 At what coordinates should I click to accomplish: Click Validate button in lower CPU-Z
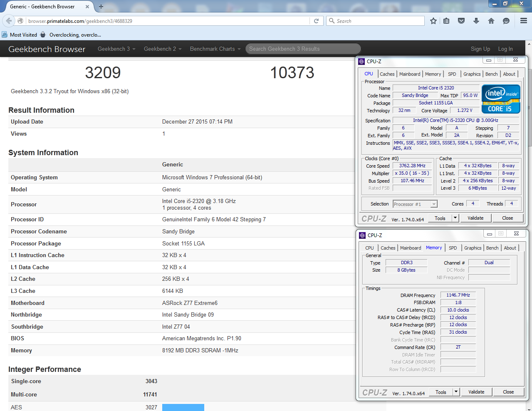pos(476,392)
